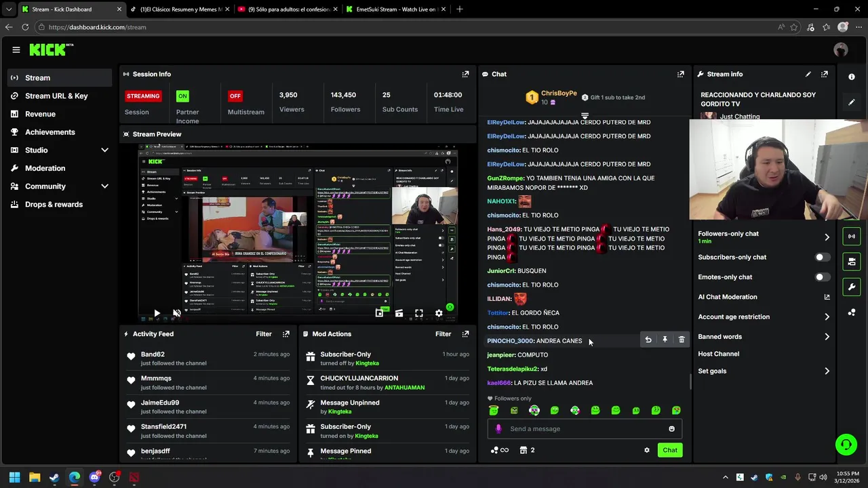Viewport: 868px width, 488px height.
Task: Delete PINOCHO_3000's chat message
Action: [682, 340]
